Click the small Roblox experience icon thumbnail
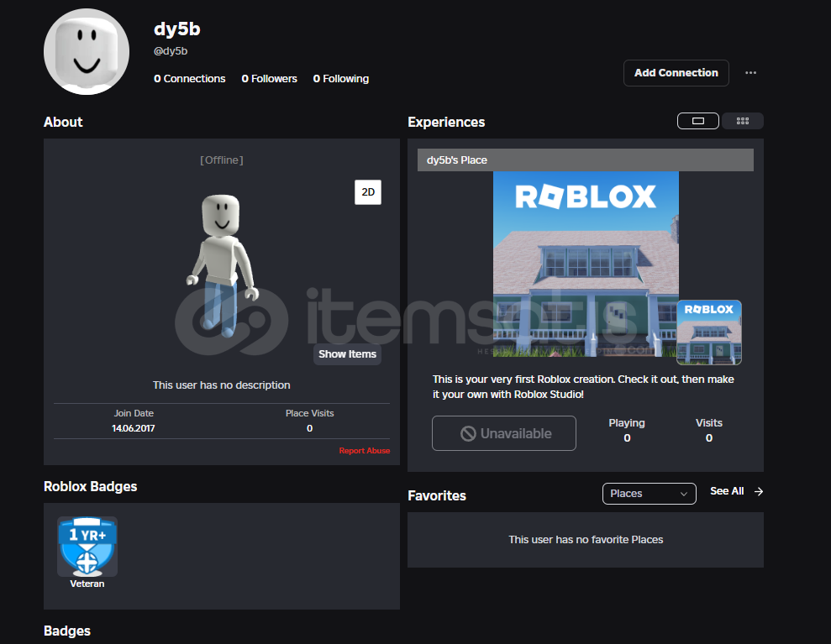Viewport: 831px width, 644px height. [708, 332]
